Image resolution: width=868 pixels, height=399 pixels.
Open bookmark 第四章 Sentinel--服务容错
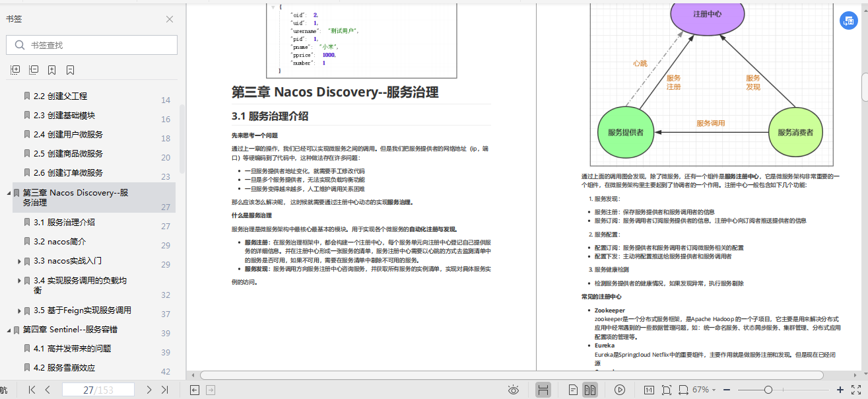[70, 329]
